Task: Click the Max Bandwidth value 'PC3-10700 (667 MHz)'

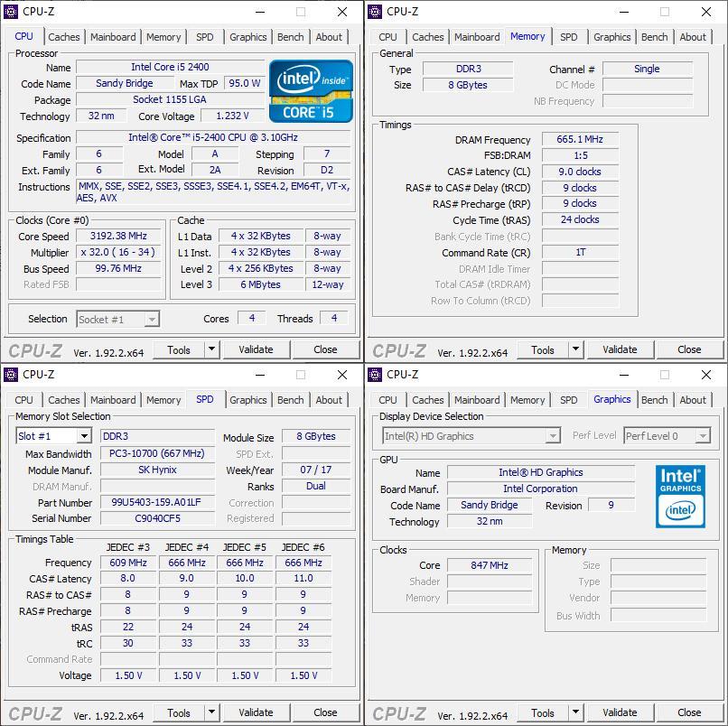Action: pyautogui.click(x=157, y=453)
